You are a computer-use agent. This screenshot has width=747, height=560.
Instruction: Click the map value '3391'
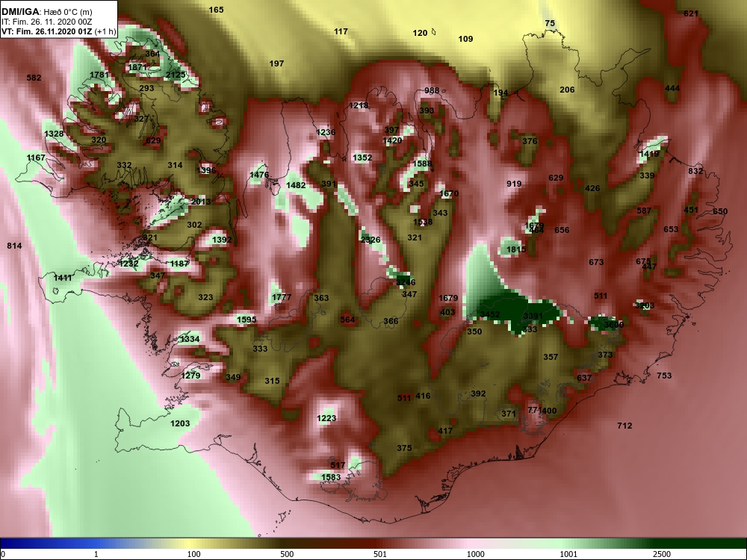pyautogui.click(x=533, y=316)
